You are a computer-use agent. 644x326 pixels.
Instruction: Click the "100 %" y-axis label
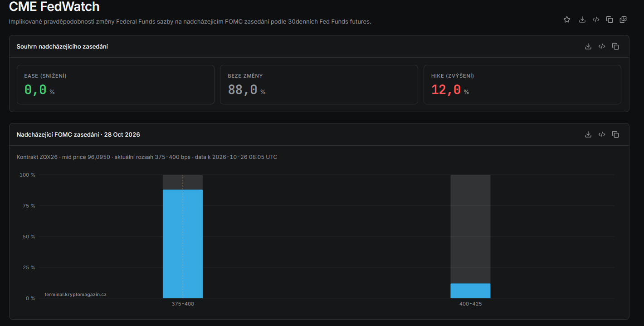click(27, 175)
